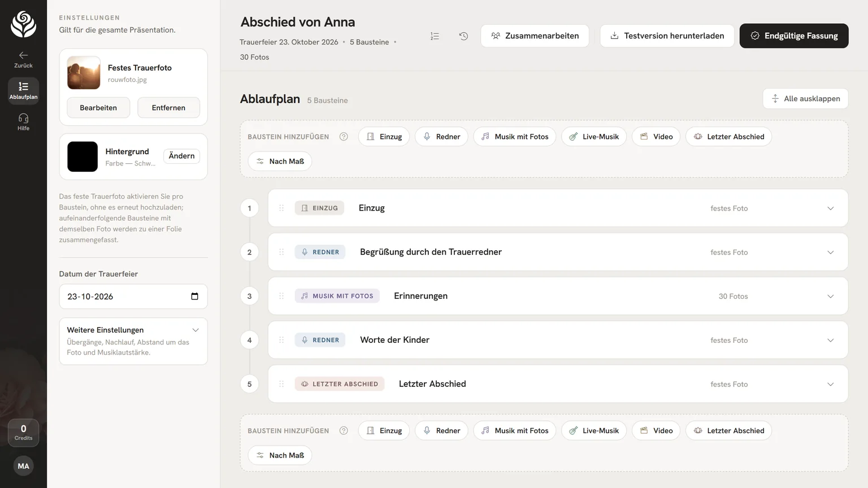Click the Zusammenarbeiten button
This screenshot has width=868, height=488.
click(535, 36)
